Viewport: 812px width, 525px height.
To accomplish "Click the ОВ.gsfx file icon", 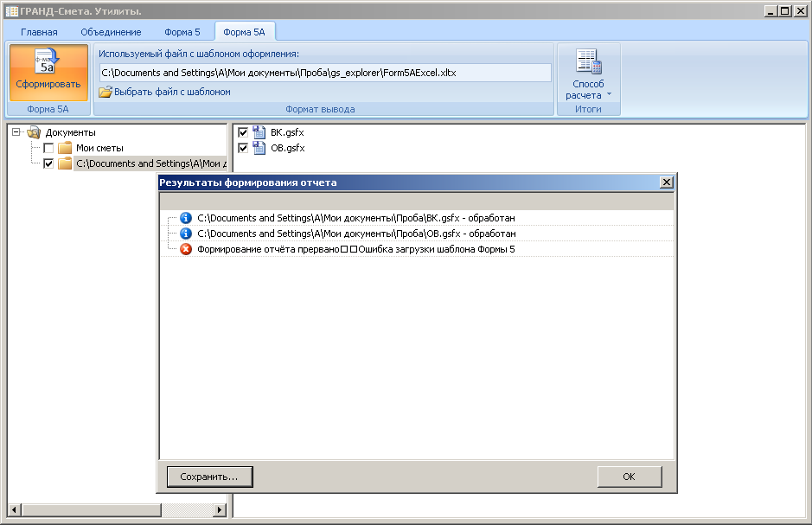I will pyautogui.click(x=259, y=148).
